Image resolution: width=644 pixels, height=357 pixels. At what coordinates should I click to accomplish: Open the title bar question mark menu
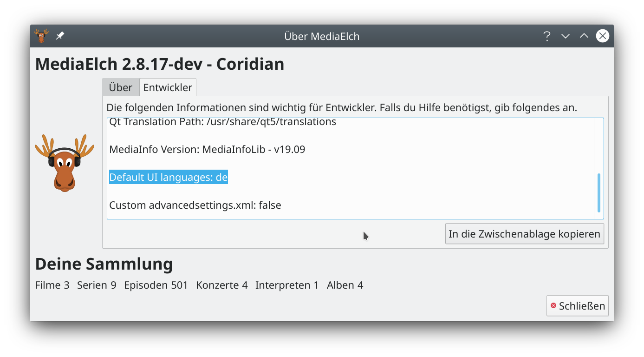point(546,36)
